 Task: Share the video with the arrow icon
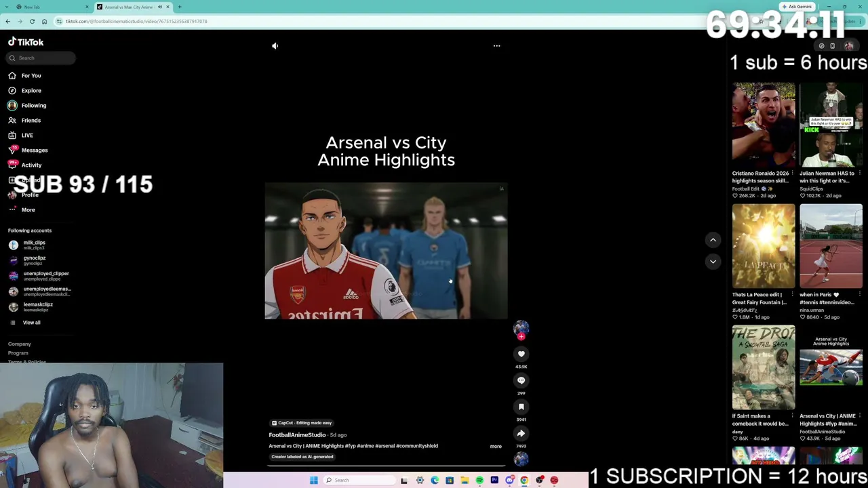521,433
